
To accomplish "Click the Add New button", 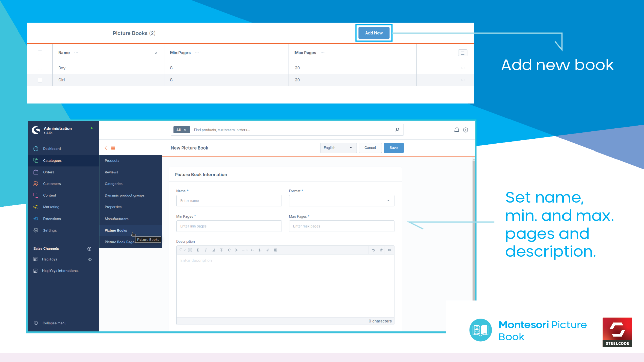I will 373,32.
